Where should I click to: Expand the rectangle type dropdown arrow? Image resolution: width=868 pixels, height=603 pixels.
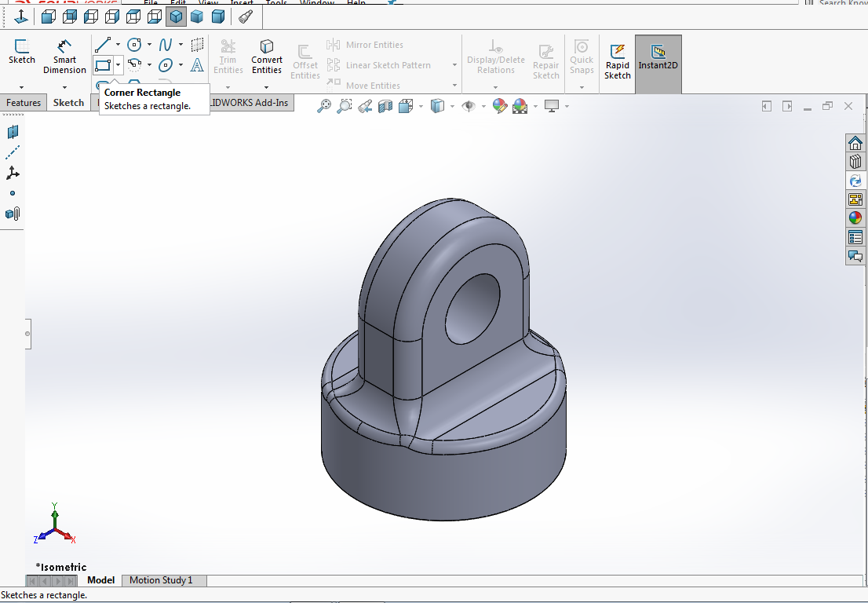coord(119,65)
